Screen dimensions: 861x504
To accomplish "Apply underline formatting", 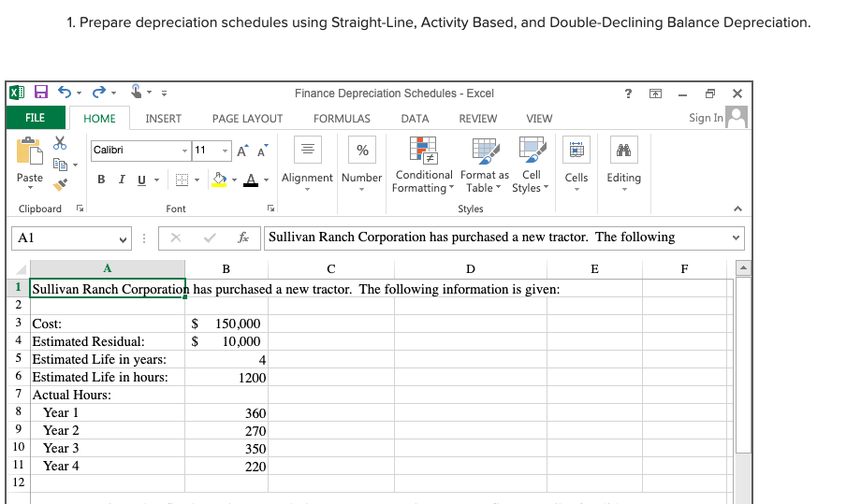I will pos(141,180).
